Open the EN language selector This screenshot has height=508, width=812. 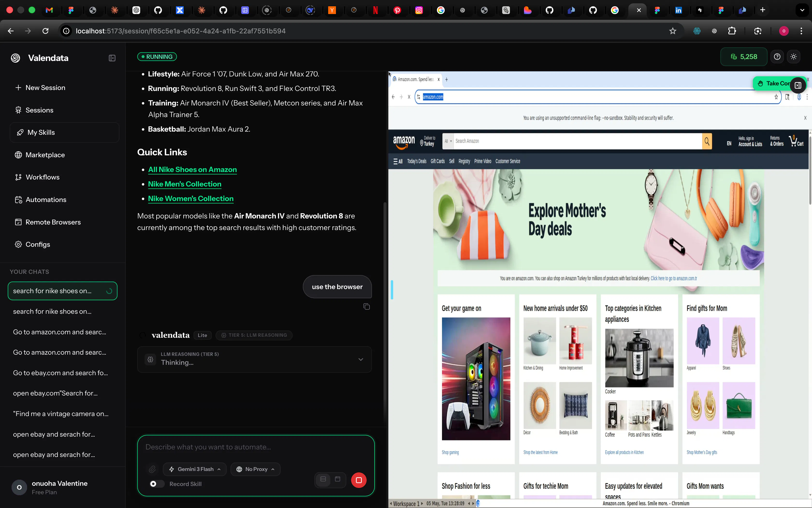point(729,143)
